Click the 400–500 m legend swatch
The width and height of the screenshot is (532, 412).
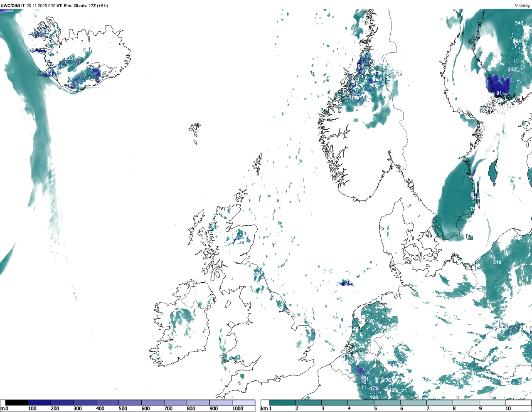tap(107, 403)
